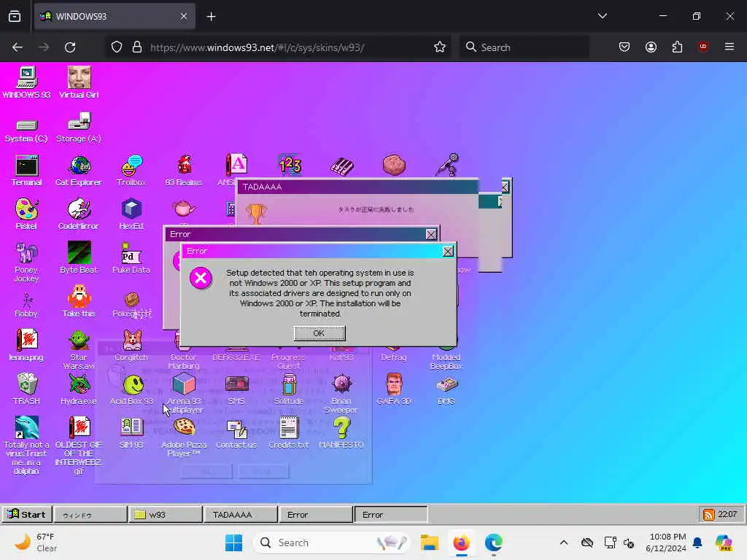Open the microphone icon near the TADAAAA window

pyautogui.click(x=448, y=165)
